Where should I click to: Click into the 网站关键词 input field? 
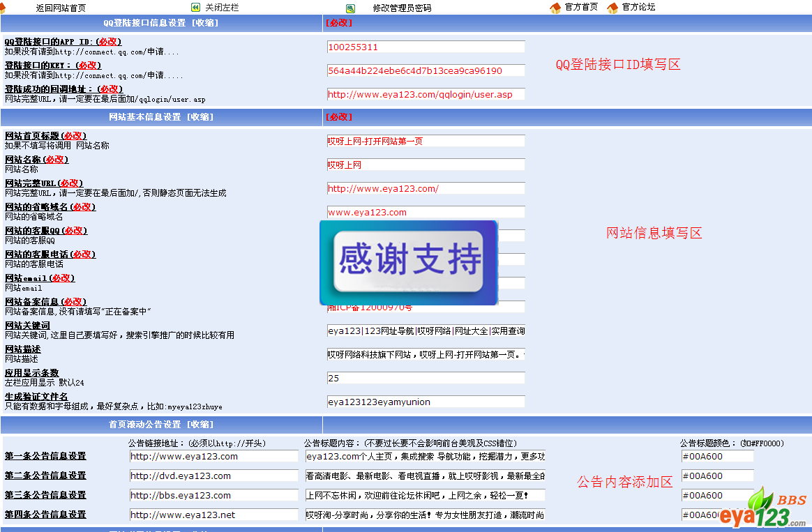click(426, 330)
